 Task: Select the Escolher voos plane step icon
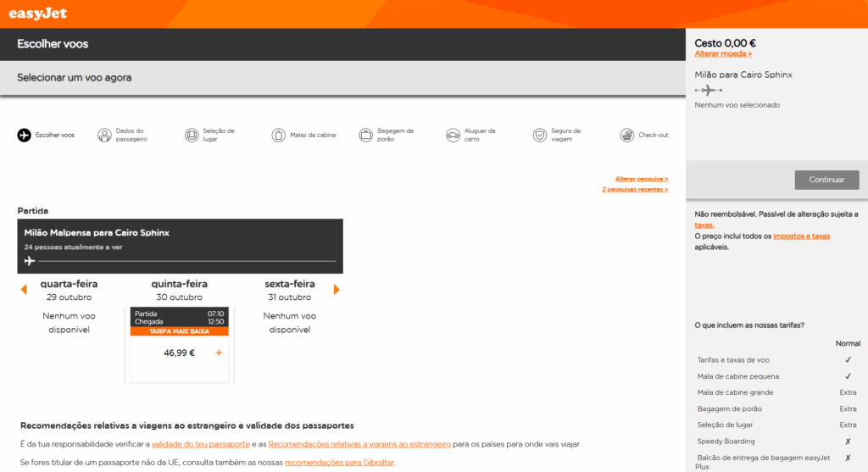pyautogui.click(x=24, y=135)
